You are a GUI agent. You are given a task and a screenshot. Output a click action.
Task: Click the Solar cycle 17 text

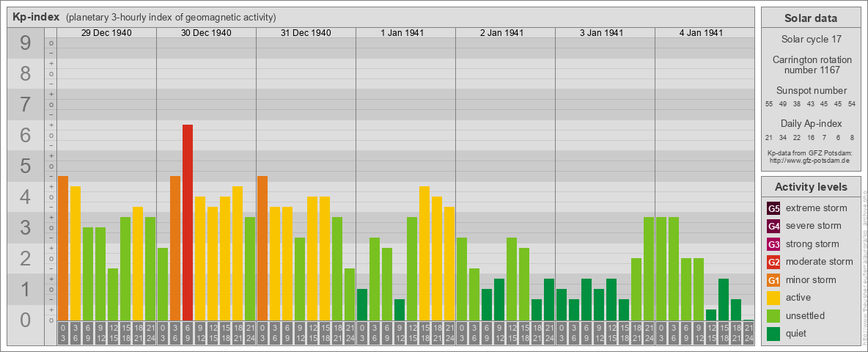pyautogui.click(x=811, y=40)
